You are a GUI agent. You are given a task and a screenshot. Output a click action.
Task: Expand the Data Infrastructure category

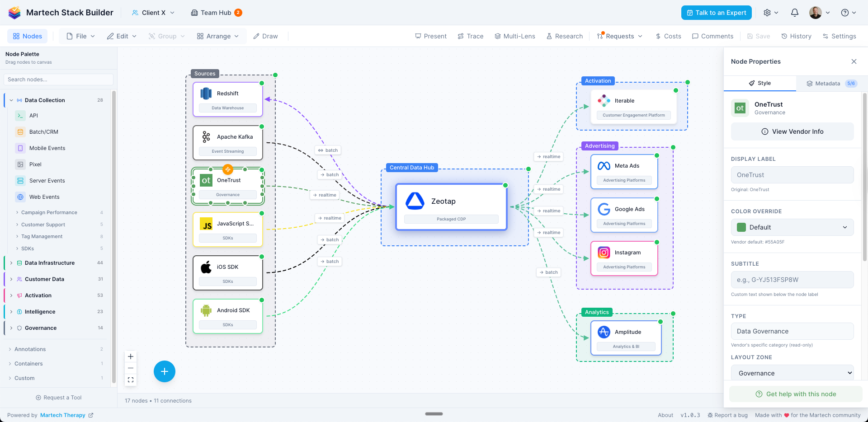click(x=11, y=263)
